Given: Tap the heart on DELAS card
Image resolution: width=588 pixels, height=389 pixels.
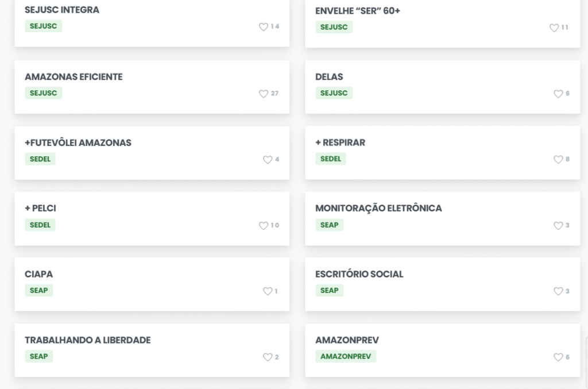Looking at the screenshot, I should (x=558, y=94).
